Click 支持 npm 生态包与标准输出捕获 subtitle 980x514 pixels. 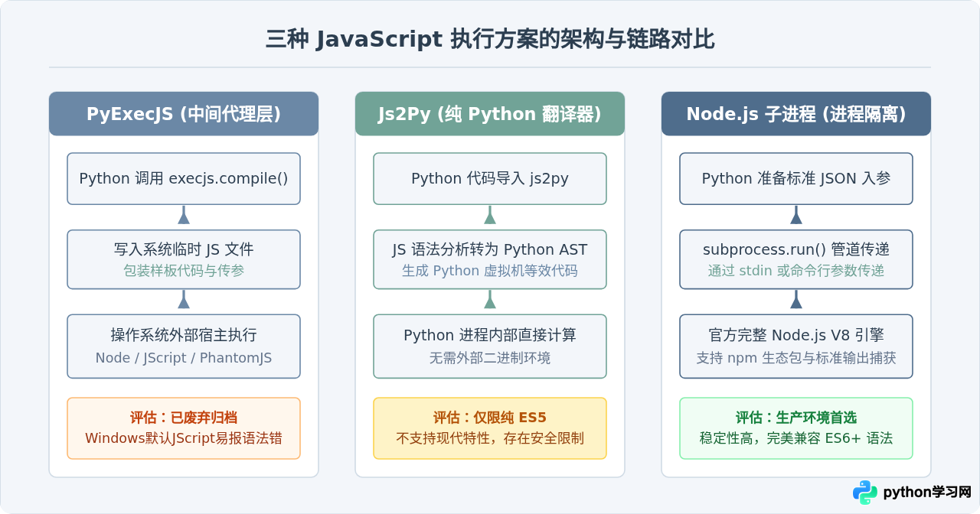point(796,358)
